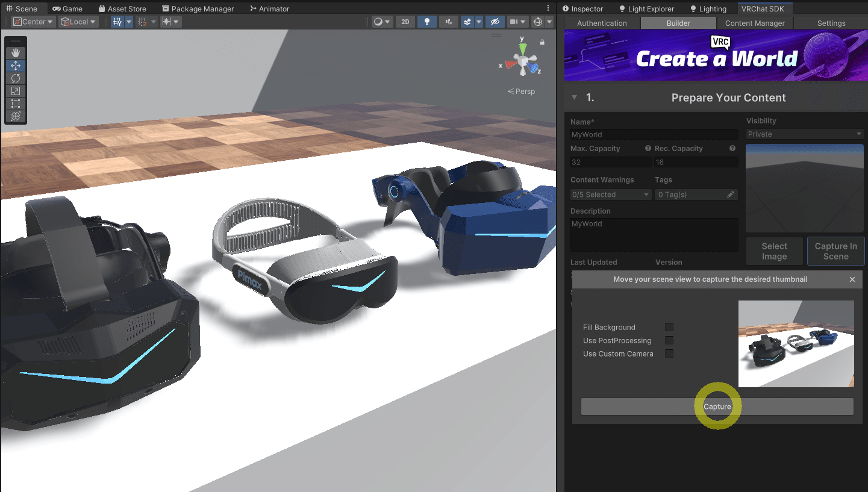Open the Local handle rotation dropdown
868x492 pixels.
click(78, 22)
